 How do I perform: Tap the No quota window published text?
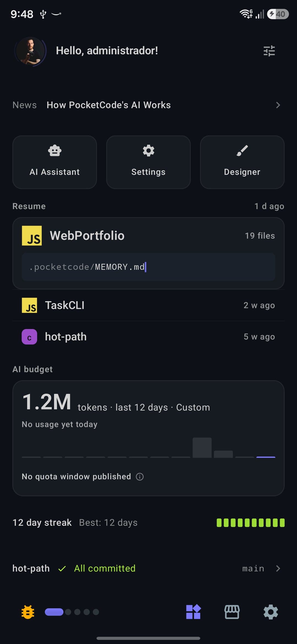[76, 477]
